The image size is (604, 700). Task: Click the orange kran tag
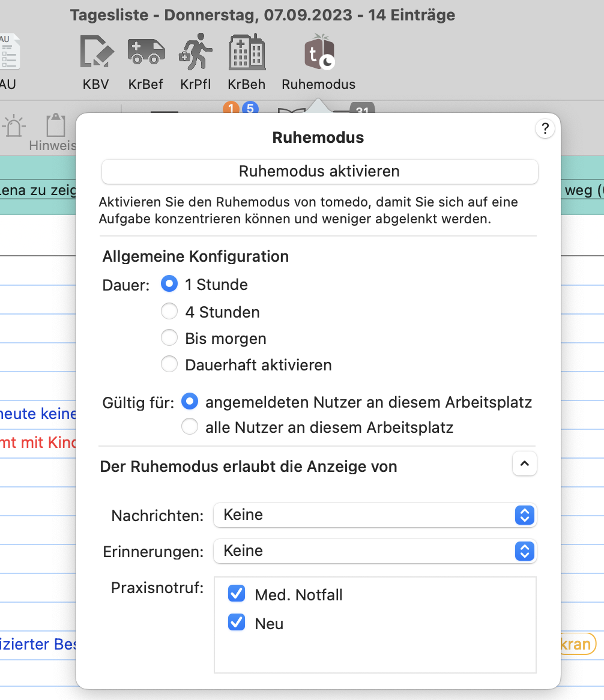point(577,644)
